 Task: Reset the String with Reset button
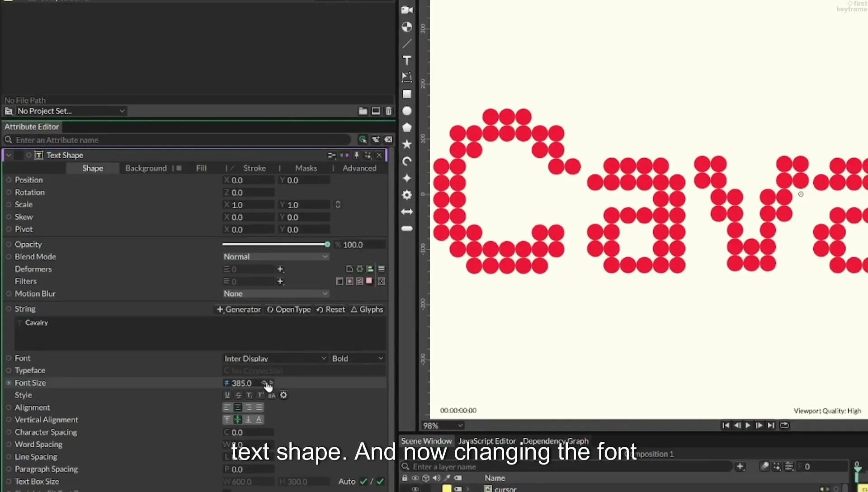330,310
